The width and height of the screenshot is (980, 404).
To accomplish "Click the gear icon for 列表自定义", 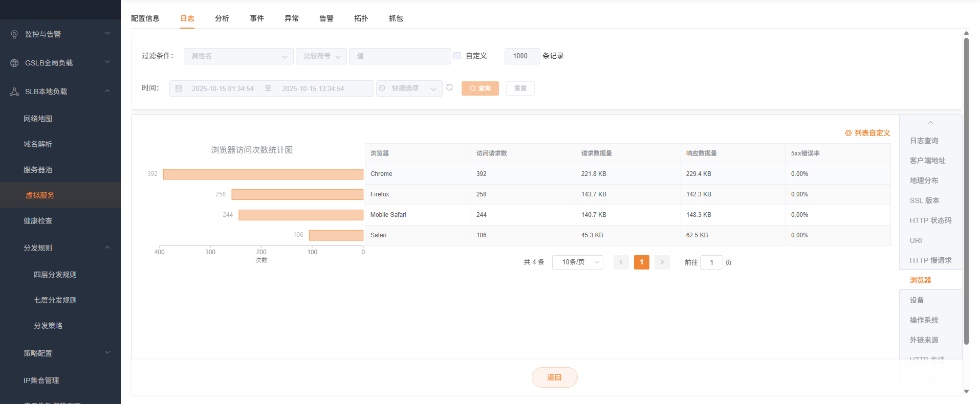I will 848,133.
